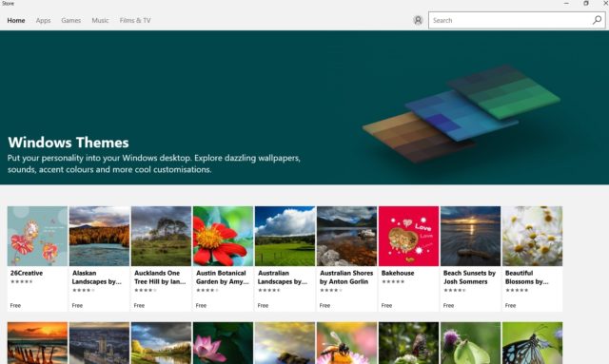609x364 pixels.
Task: Open the orange sunset pier theme thumbnail
Action: tap(37, 343)
